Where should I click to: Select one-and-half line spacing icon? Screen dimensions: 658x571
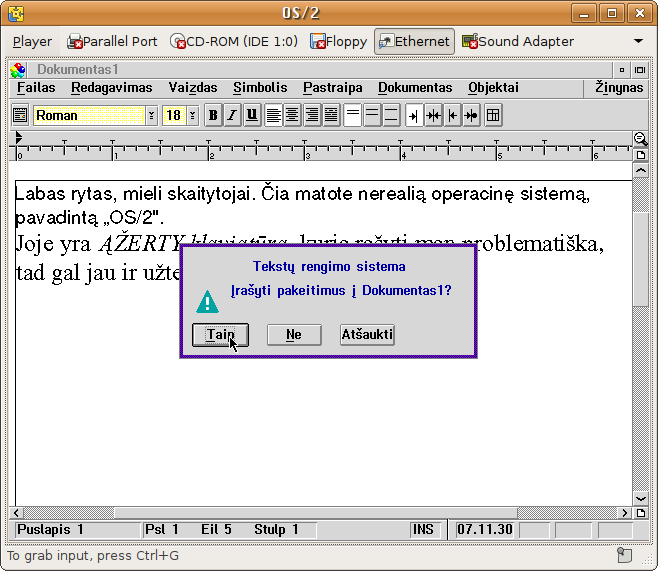(372, 115)
